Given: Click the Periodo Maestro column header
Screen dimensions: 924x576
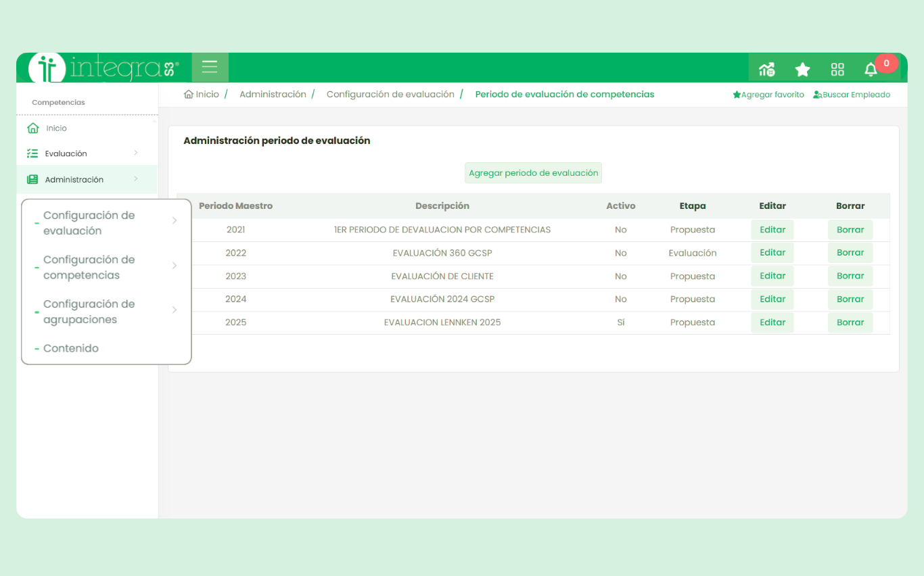Looking at the screenshot, I should click(x=235, y=206).
